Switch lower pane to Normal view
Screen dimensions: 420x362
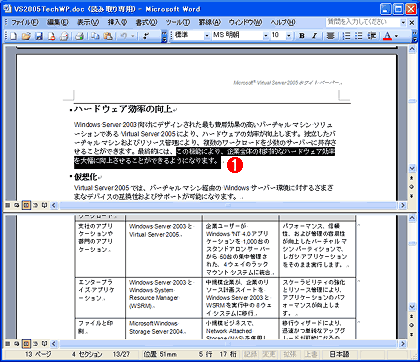[7, 343]
